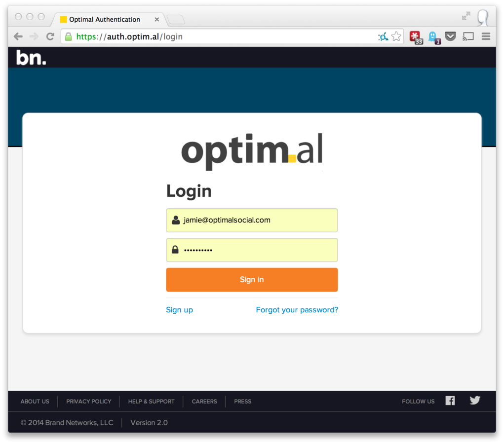Open the Twitter profile via footer icon
This screenshot has width=504, height=444.
point(475,400)
